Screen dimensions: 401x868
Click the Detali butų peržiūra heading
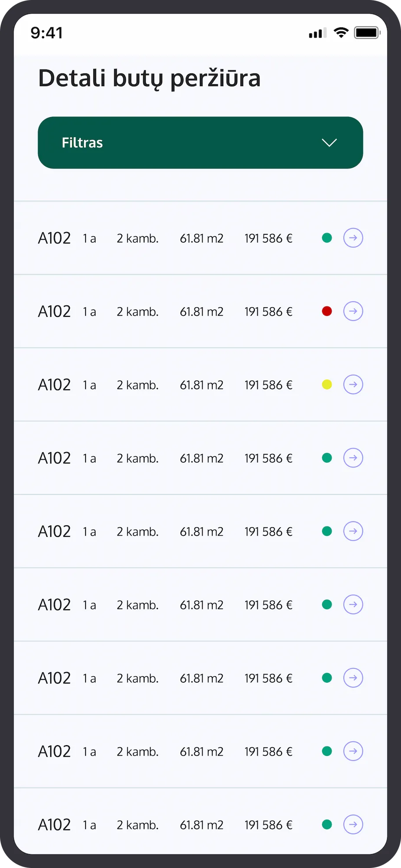(149, 79)
